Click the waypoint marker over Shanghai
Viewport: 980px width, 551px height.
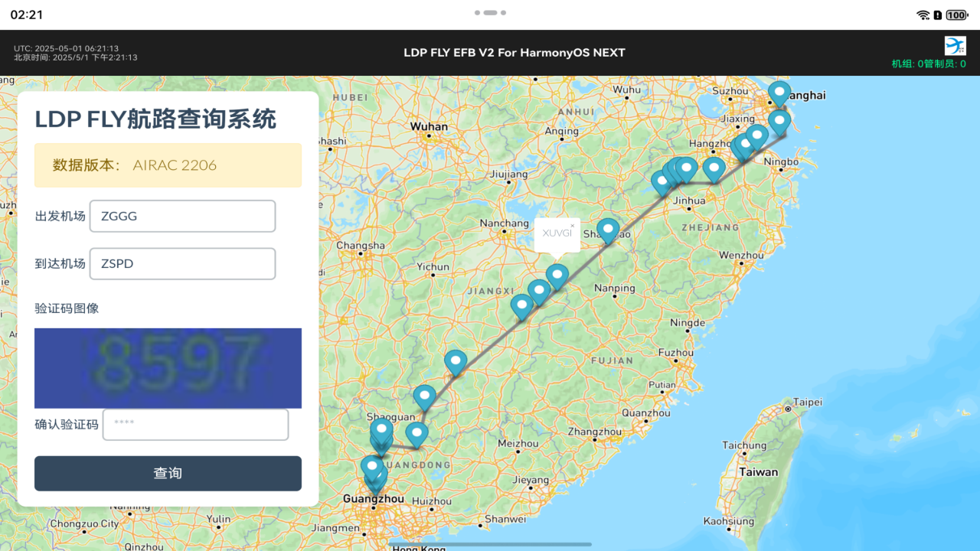pos(779,93)
